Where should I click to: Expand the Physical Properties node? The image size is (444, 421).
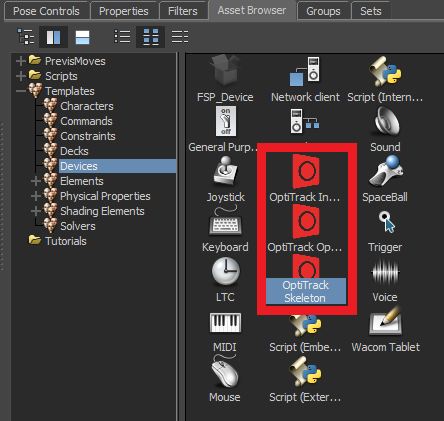[36, 196]
